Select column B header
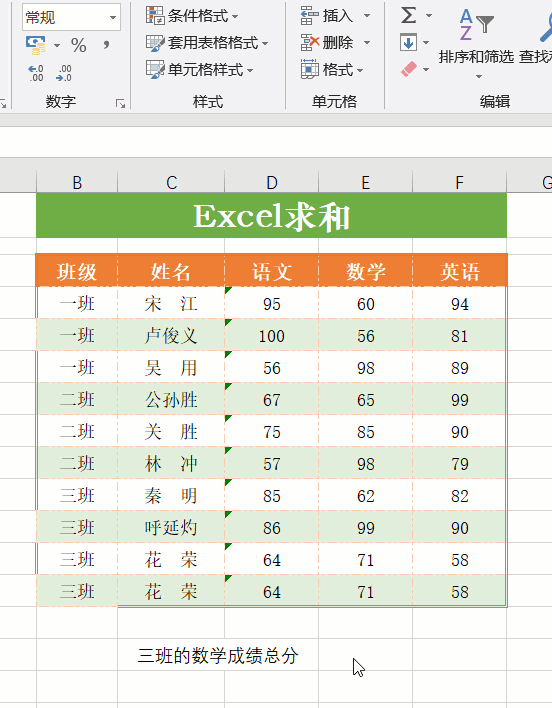 click(77, 182)
